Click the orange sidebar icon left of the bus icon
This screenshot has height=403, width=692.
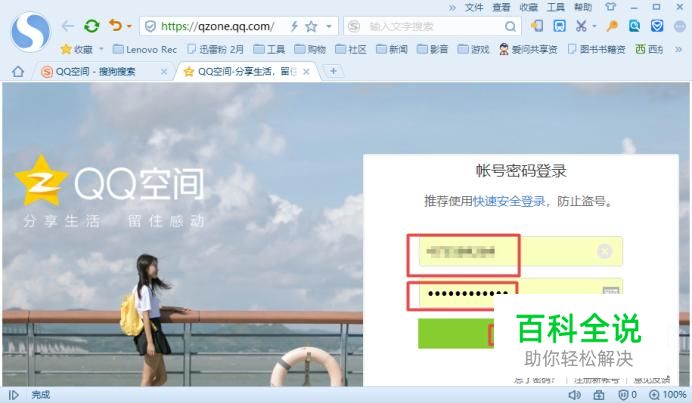click(x=537, y=26)
